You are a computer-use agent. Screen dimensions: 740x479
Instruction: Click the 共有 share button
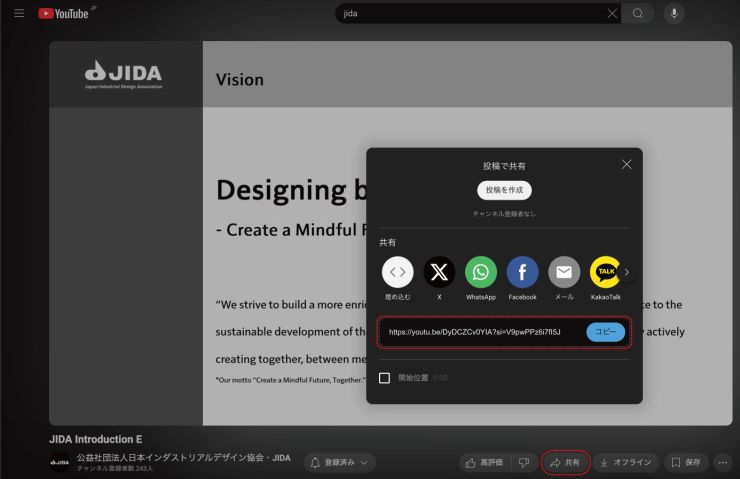565,462
